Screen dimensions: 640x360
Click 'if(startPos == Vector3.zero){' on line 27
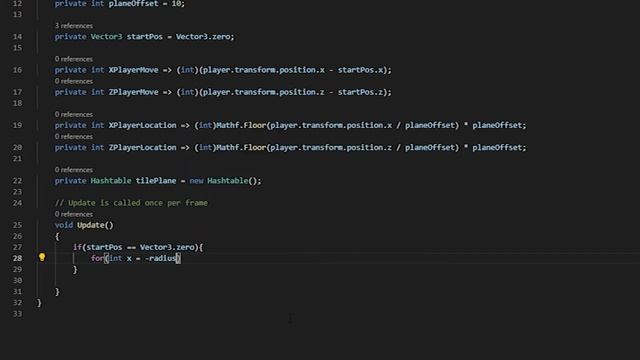138,247
